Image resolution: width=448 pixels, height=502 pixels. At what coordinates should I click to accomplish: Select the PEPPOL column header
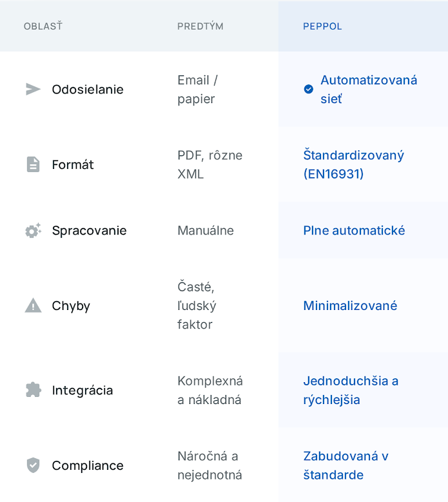(x=322, y=26)
